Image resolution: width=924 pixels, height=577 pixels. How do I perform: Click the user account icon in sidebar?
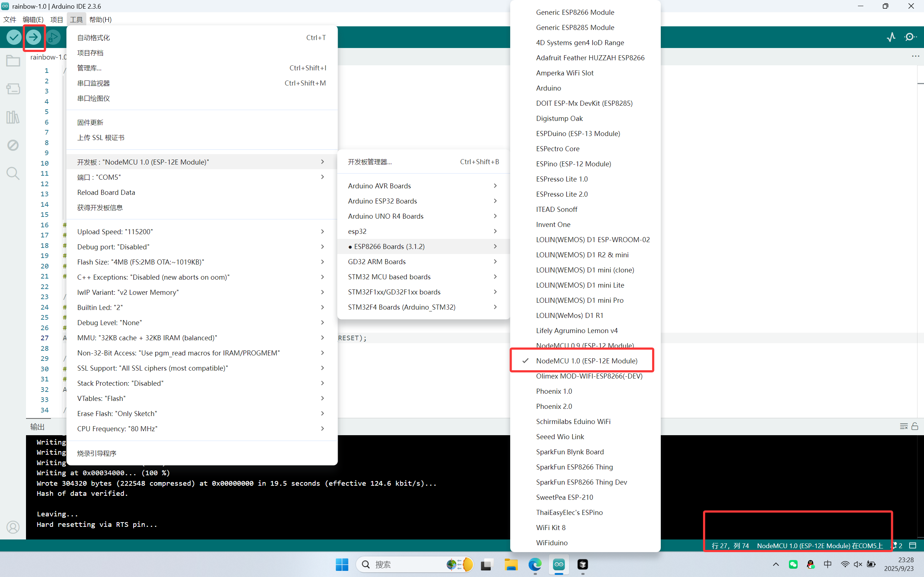[13, 527]
